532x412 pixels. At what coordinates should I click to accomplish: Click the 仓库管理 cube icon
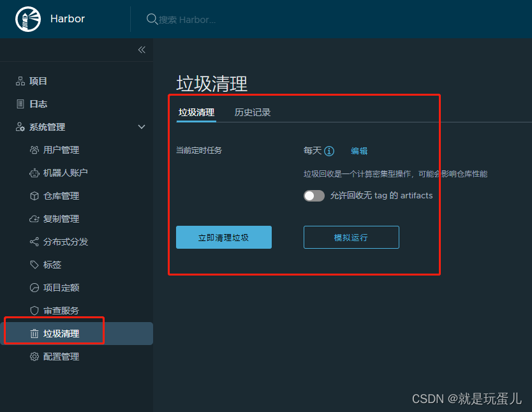point(34,196)
